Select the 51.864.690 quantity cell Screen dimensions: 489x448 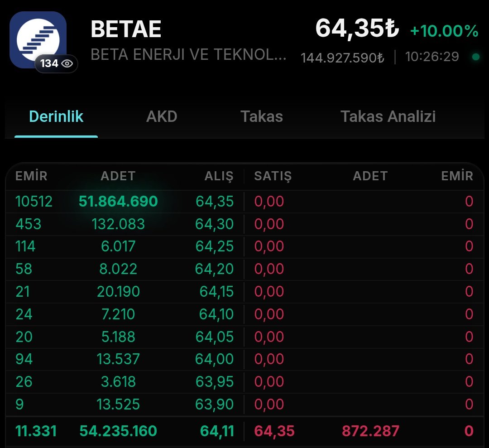click(118, 202)
